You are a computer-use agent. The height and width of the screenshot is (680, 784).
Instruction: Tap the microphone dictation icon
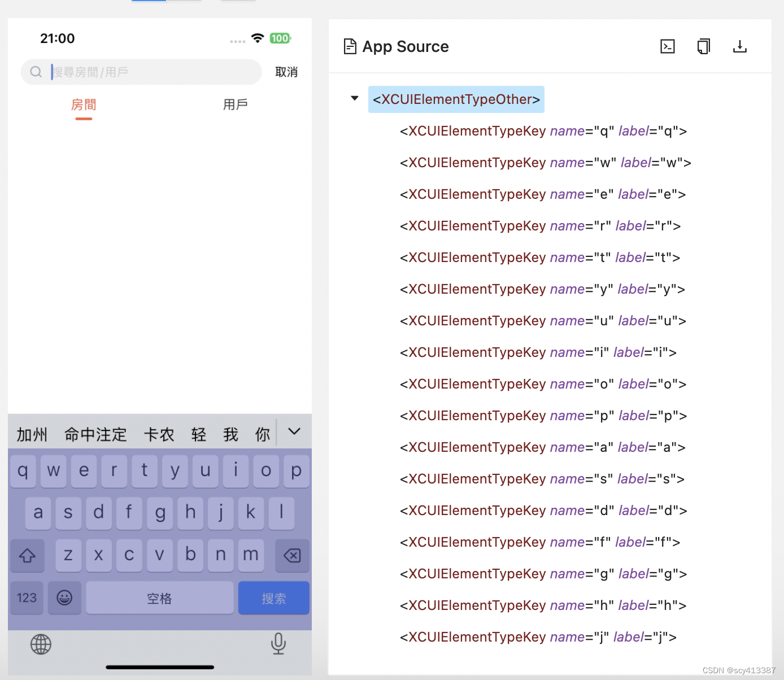tap(278, 643)
